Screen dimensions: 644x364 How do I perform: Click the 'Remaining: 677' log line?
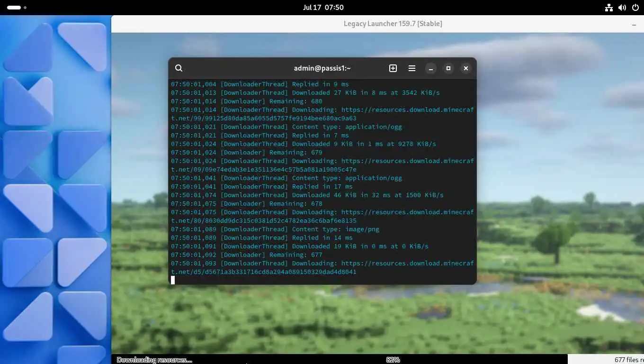tap(247, 255)
